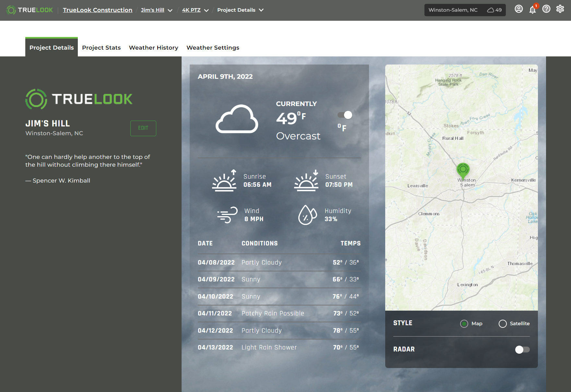Open Jim's Hill breadcrumb link

153,10
